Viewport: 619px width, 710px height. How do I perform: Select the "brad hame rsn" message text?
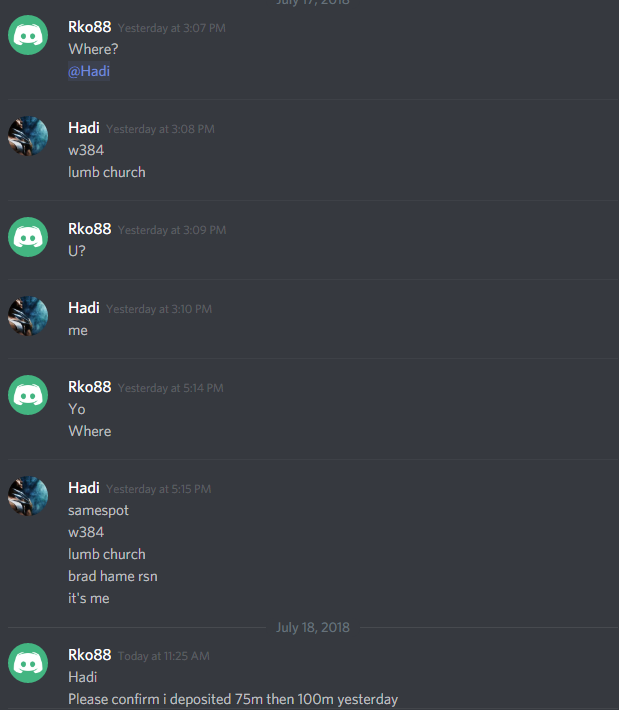pyautogui.click(x=113, y=576)
